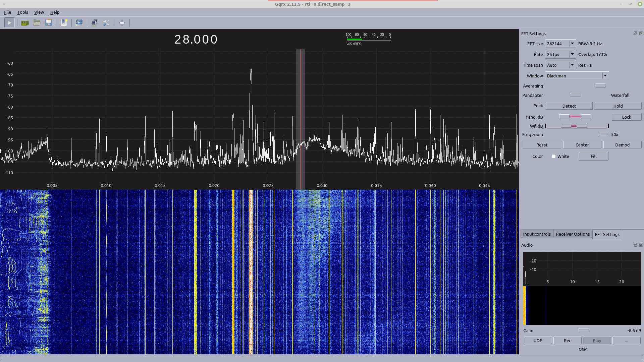Screen dimensions: 644x362
Task: Toggle Peak Detect on the FFT
Action: 569,106
